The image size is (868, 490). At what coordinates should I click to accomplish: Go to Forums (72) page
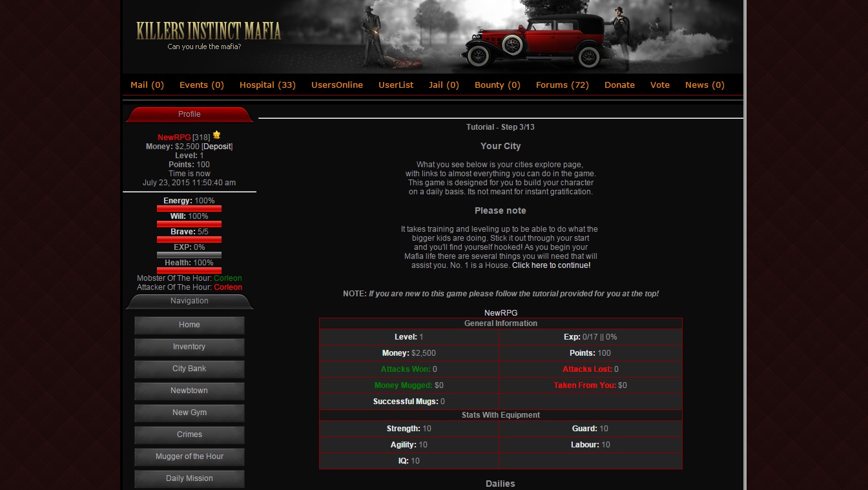coord(562,85)
